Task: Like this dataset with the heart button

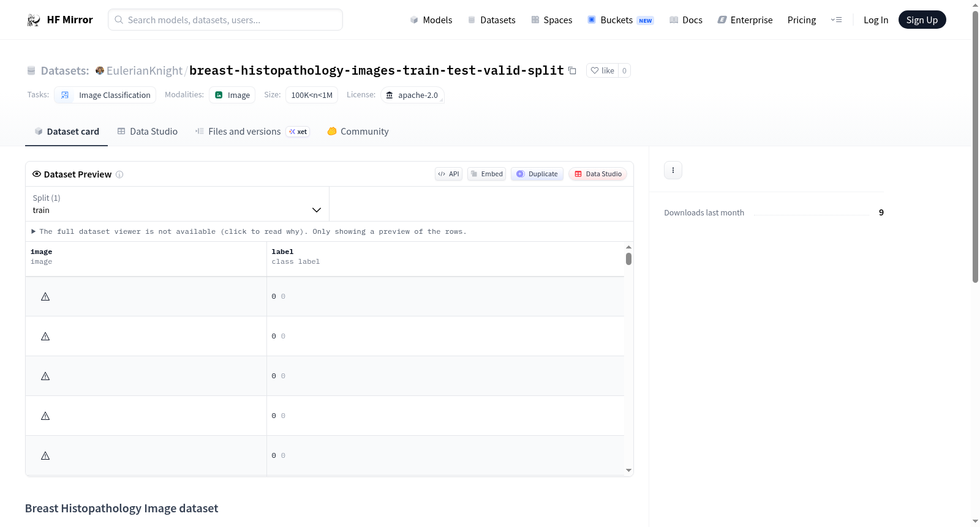Action: point(602,70)
